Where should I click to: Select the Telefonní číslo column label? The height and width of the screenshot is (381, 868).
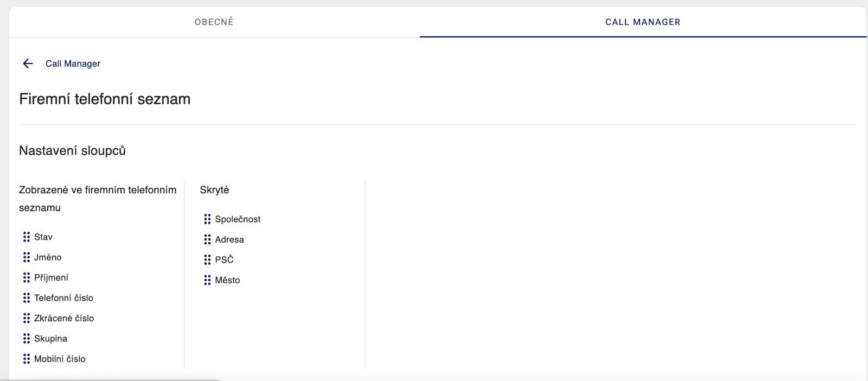tap(63, 298)
